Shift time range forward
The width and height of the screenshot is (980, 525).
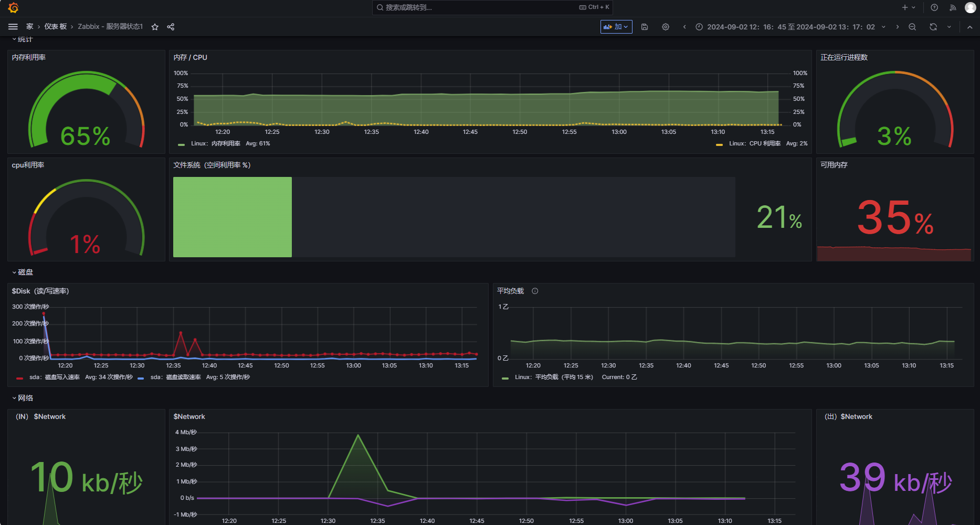click(x=898, y=27)
